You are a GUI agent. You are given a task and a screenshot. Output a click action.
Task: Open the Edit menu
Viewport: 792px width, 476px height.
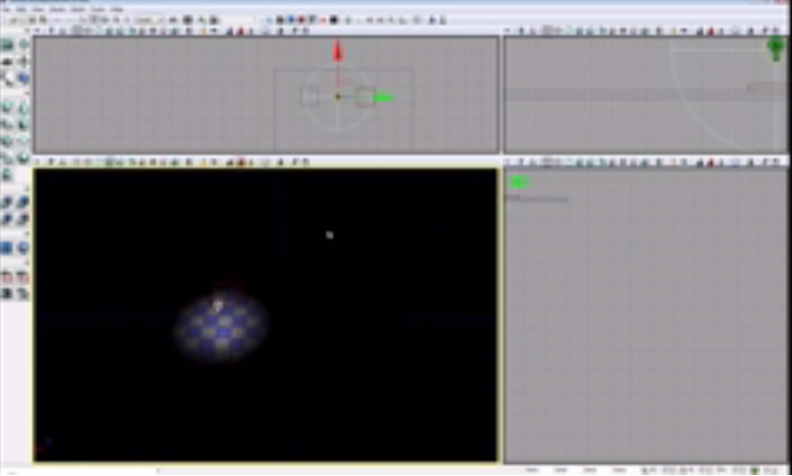coord(22,9)
